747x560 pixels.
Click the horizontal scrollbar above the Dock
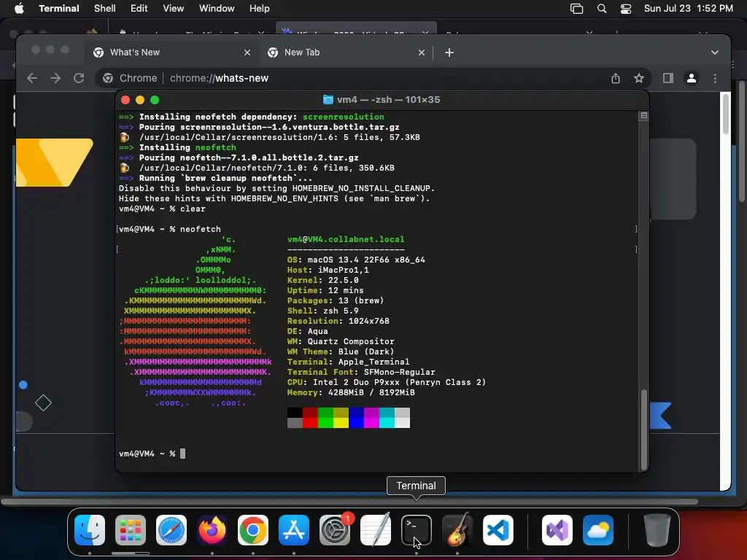pyautogui.click(x=349, y=502)
